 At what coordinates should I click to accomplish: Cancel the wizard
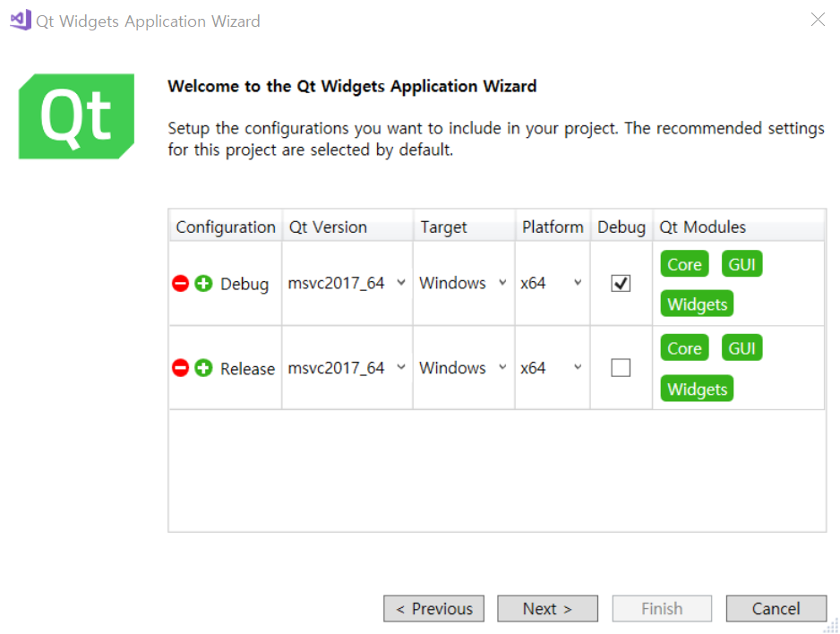click(x=776, y=609)
